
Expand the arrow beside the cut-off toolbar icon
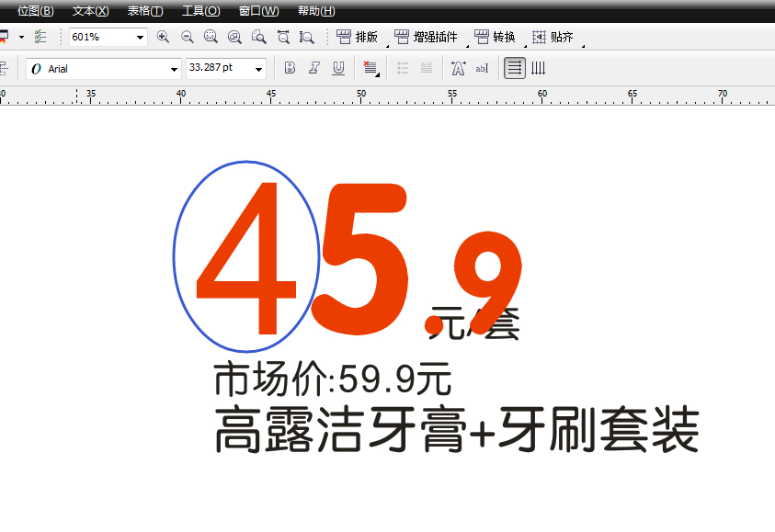[21, 37]
